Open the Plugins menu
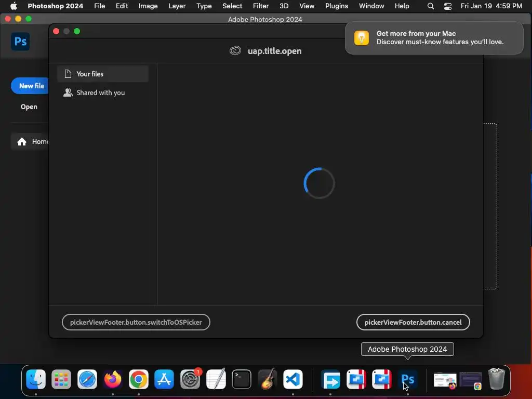Viewport: 532px width, 399px height. pyautogui.click(x=337, y=6)
